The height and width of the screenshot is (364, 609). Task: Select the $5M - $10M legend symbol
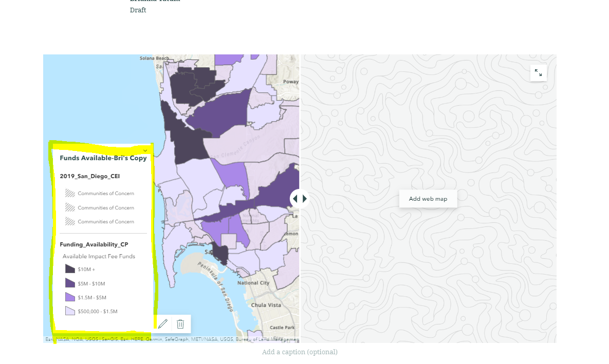[x=70, y=283]
